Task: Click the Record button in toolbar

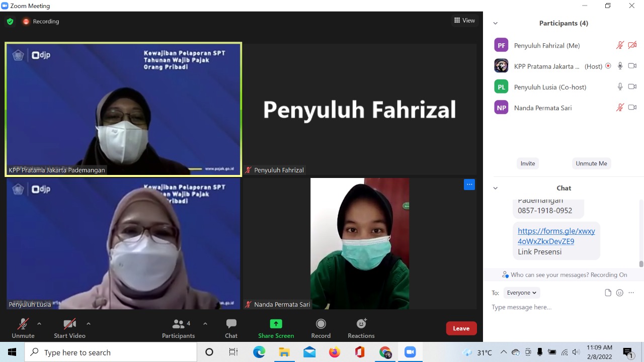Action: pyautogui.click(x=320, y=324)
